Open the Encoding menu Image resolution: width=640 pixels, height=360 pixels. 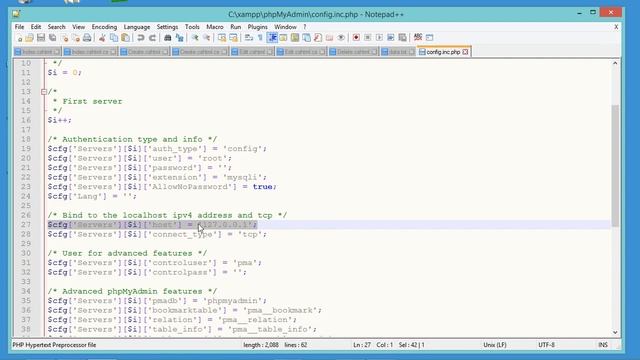pyautogui.click(x=104, y=27)
